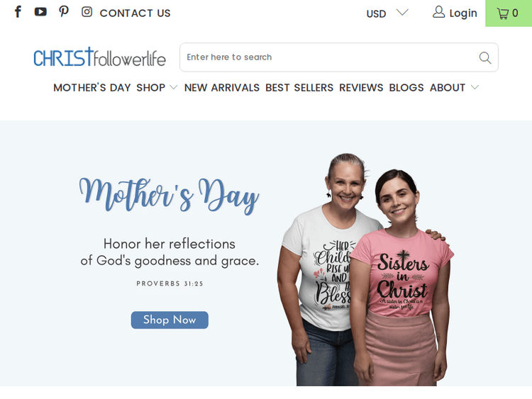Open the Contact Us link

(x=135, y=13)
